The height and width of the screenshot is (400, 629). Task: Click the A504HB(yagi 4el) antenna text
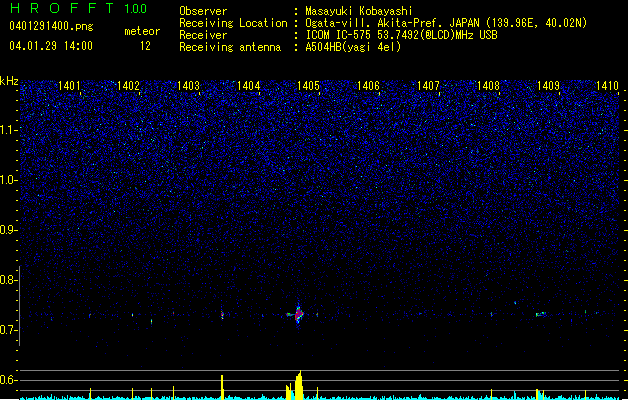pos(353,47)
